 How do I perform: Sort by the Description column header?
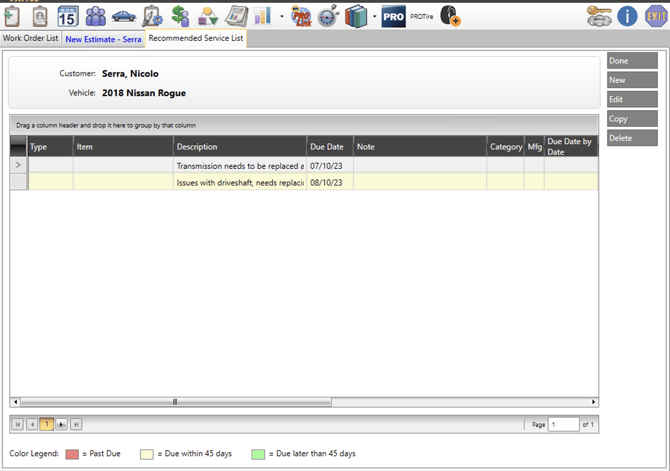(x=240, y=147)
